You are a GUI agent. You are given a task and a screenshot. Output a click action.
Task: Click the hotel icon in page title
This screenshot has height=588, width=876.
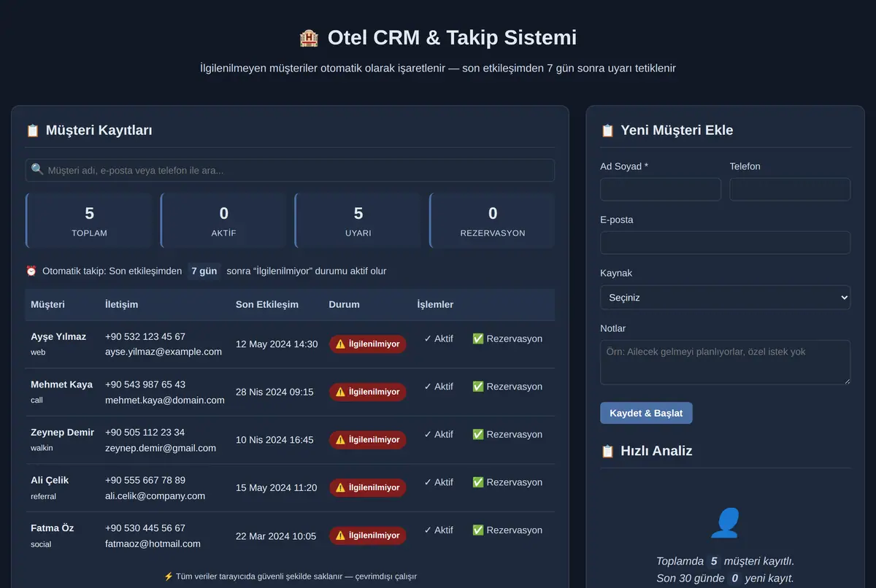click(309, 38)
